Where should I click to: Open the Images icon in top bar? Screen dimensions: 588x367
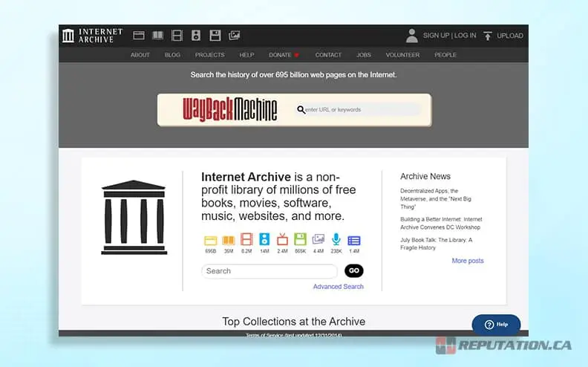point(235,36)
